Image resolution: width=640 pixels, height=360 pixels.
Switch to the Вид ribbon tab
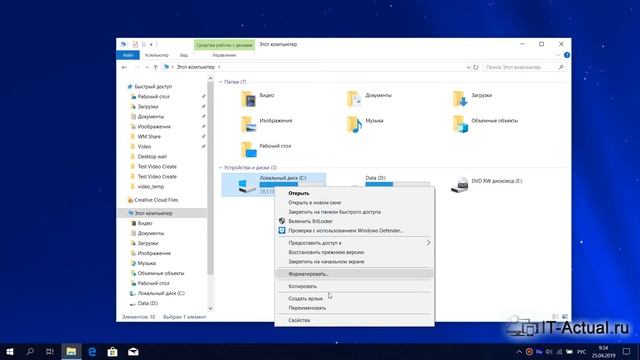tap(184, 55)
